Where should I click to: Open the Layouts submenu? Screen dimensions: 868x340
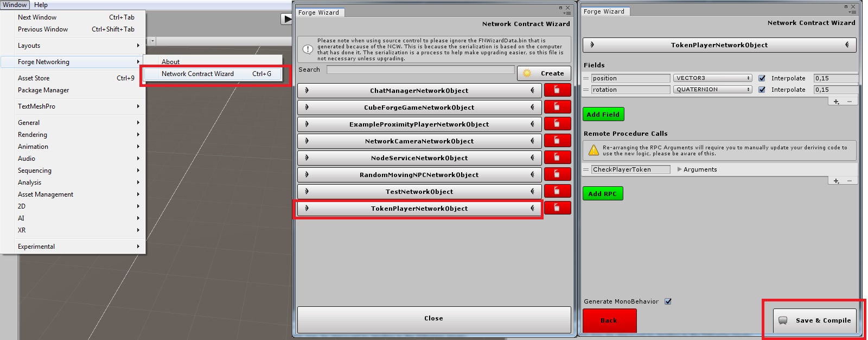tap(73, 46)
